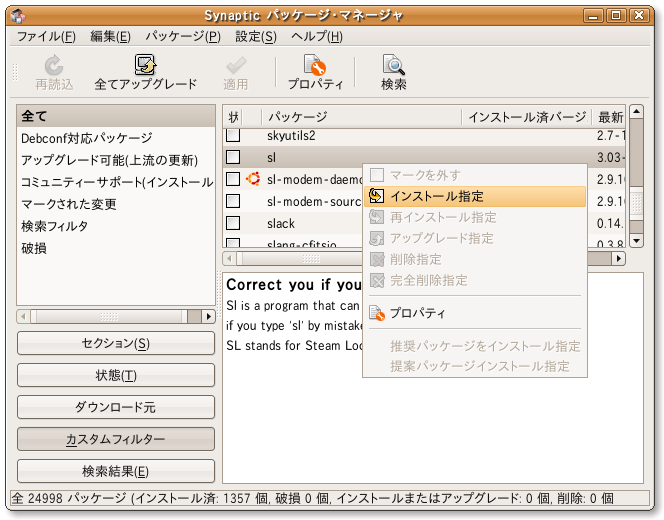Viewport: 664px width, 520px height.
Task: Sort by インストール済バージョン column header
Action: coord(526,117)
